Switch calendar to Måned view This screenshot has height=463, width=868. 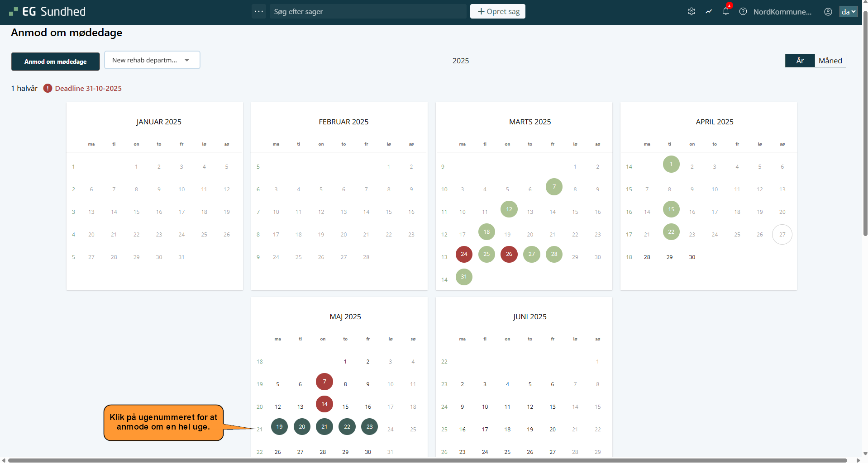(830, 61)
